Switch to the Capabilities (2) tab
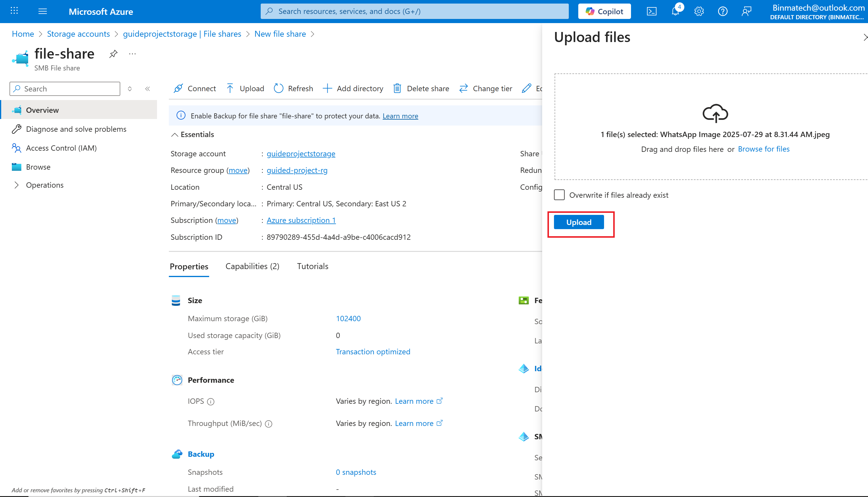 point(252,266)
